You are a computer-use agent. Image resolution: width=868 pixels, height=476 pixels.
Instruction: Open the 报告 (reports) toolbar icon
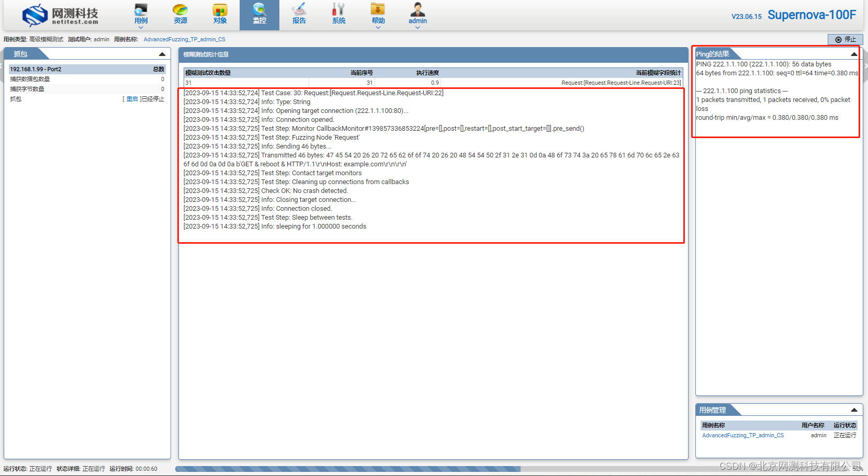299,14
